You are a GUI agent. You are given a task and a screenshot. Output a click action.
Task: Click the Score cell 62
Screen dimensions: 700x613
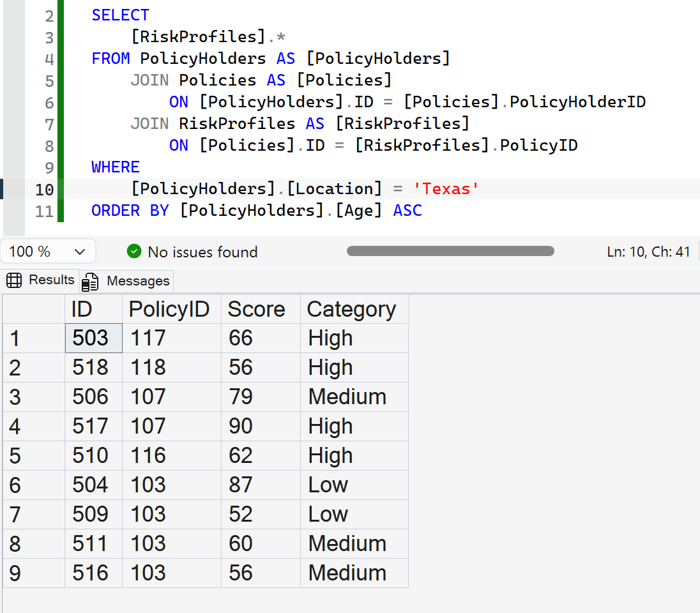click(261, 455)
